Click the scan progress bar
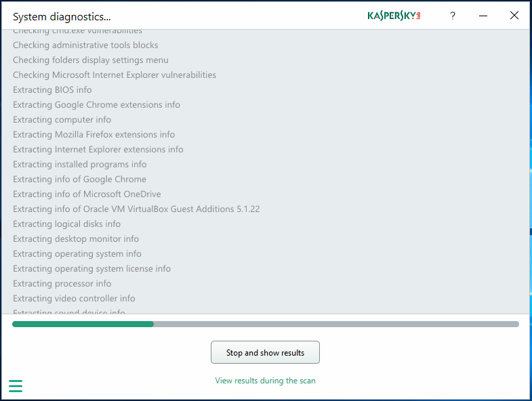Viewport: 532px width, 401px height. pos(265,324)
